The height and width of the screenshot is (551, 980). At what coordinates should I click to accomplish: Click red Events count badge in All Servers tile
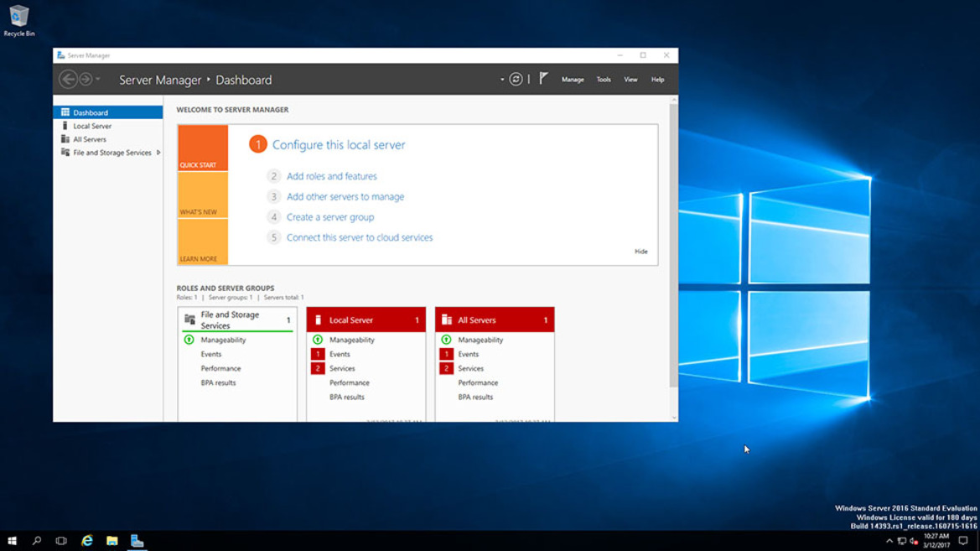tap(446, 354)
